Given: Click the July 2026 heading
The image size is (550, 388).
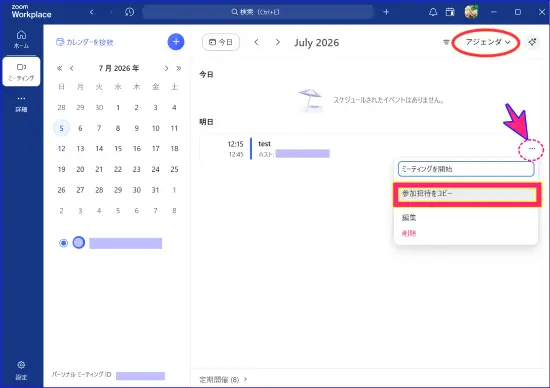Looking at the screenshot, I should [316, 42].
